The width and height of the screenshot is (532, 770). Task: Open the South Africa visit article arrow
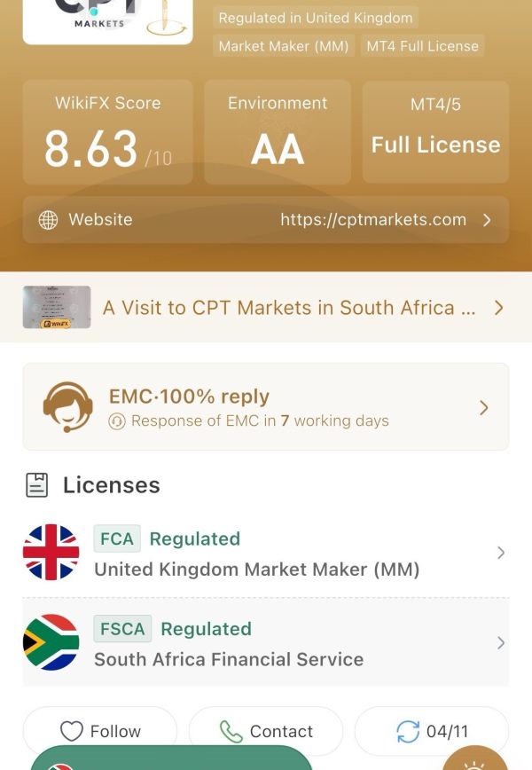pos(498,308)
